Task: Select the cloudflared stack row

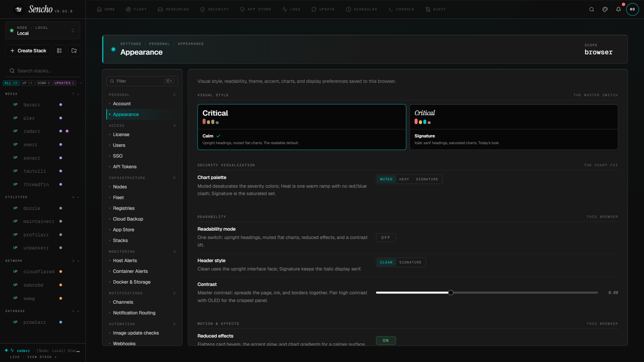Action: click(x=43, y=271)
